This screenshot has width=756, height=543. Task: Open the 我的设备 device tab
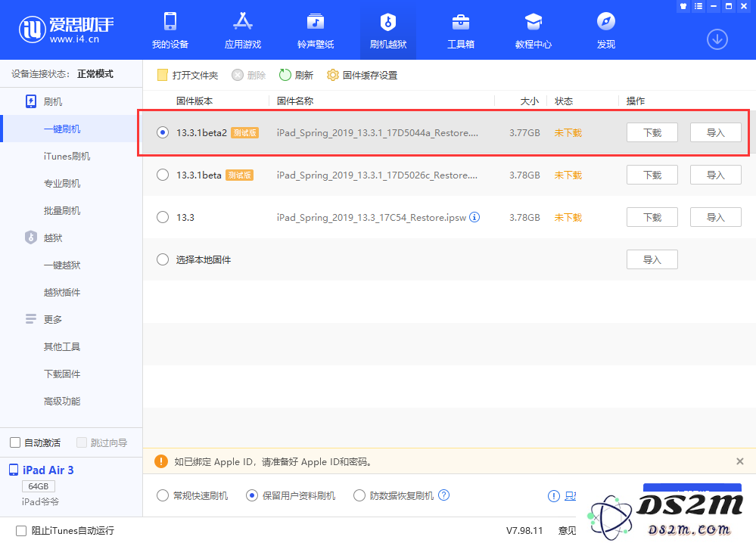170,29
